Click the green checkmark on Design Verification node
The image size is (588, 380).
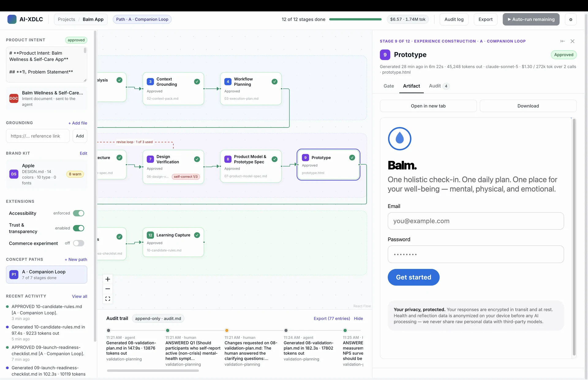click(197, 159)
